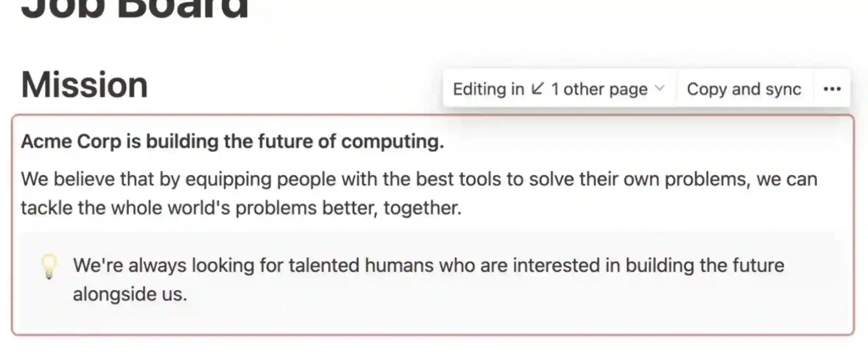Place cursor in bold Acme Corp sentence
Viewport: 868px width, 356px height.
click(233, 142)
